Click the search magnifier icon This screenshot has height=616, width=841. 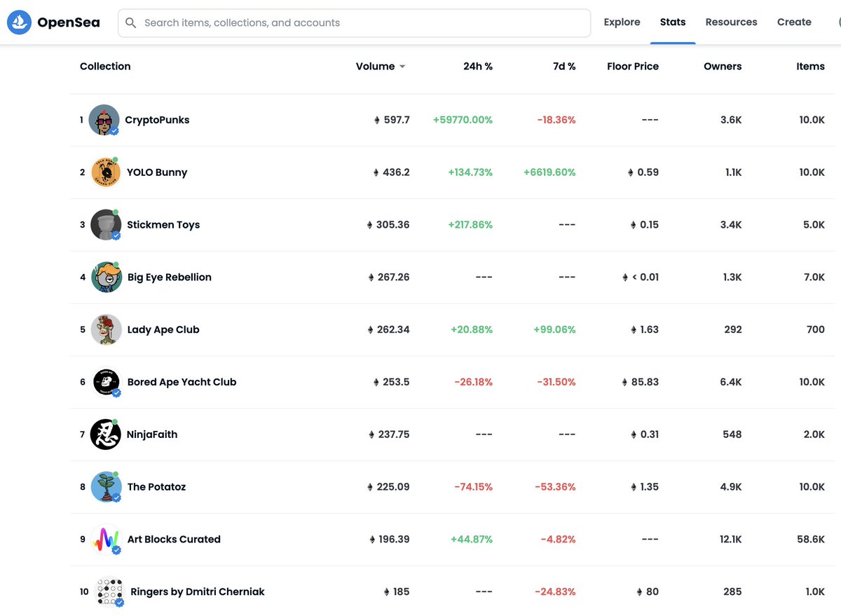tap(130, 23)
